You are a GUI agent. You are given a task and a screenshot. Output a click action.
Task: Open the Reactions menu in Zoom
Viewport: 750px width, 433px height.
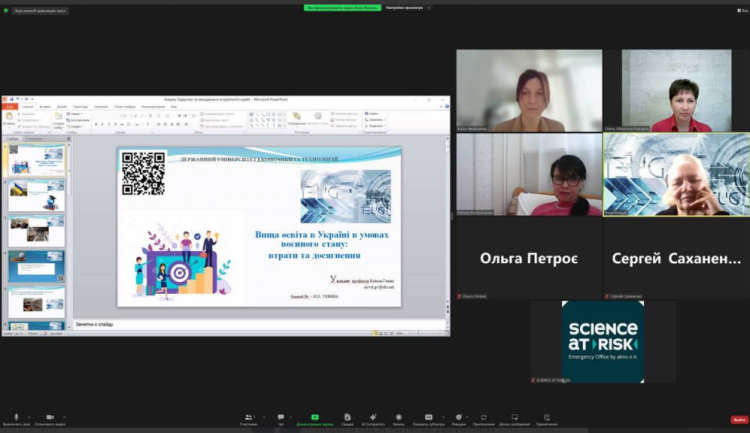460,417
